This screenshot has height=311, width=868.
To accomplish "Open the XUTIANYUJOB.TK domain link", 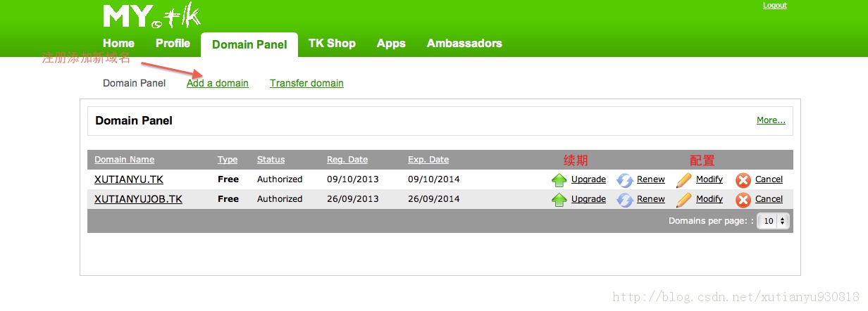I will [138, 199].
